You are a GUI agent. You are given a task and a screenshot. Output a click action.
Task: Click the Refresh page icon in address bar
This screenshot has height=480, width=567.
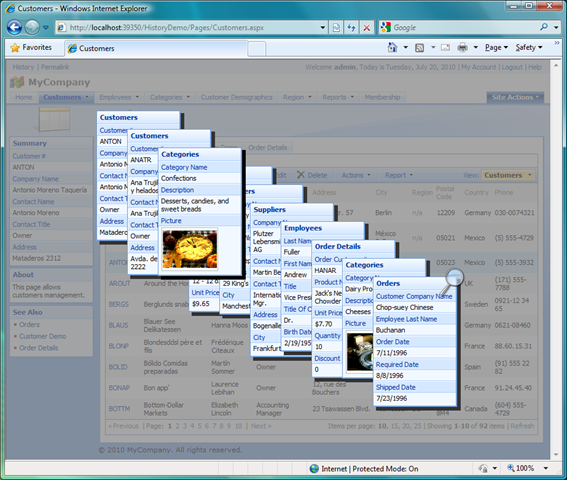(x=351, y=28)
